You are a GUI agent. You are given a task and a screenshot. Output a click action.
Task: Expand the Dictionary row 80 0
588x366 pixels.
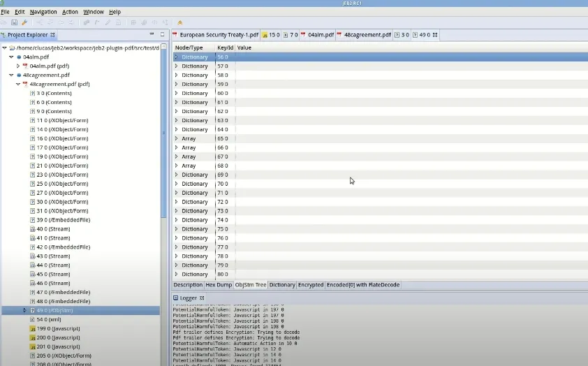(x=176, y=274)
